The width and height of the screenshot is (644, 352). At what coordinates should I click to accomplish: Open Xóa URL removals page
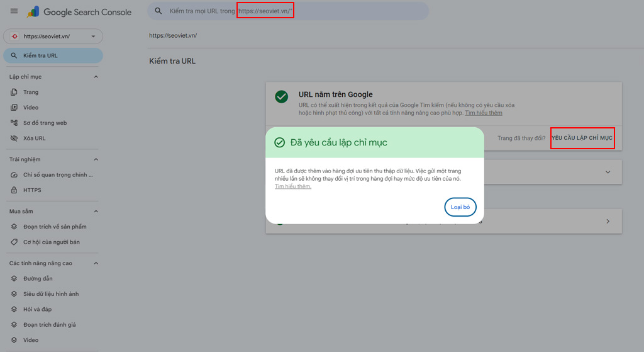tap(35, 138)
